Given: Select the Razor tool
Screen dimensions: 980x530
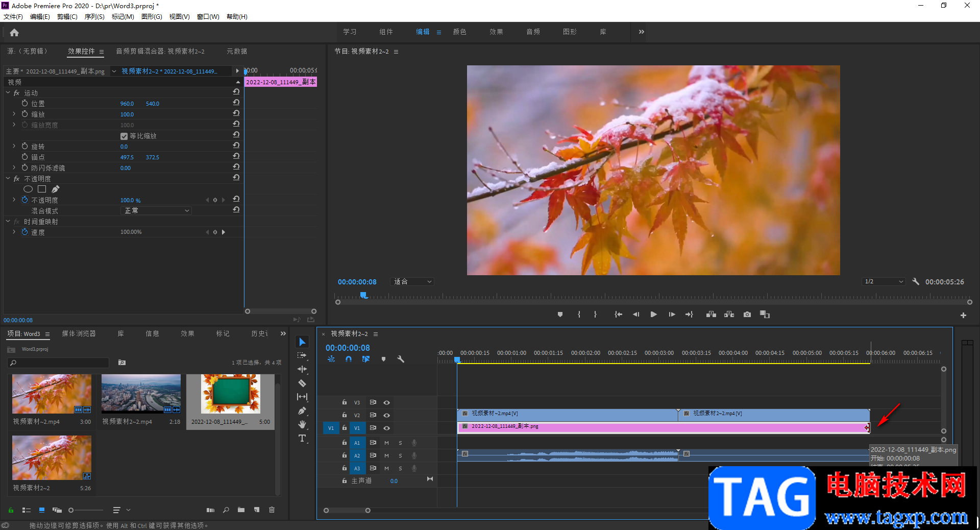Looking at the screenshot, I should 302,383.
